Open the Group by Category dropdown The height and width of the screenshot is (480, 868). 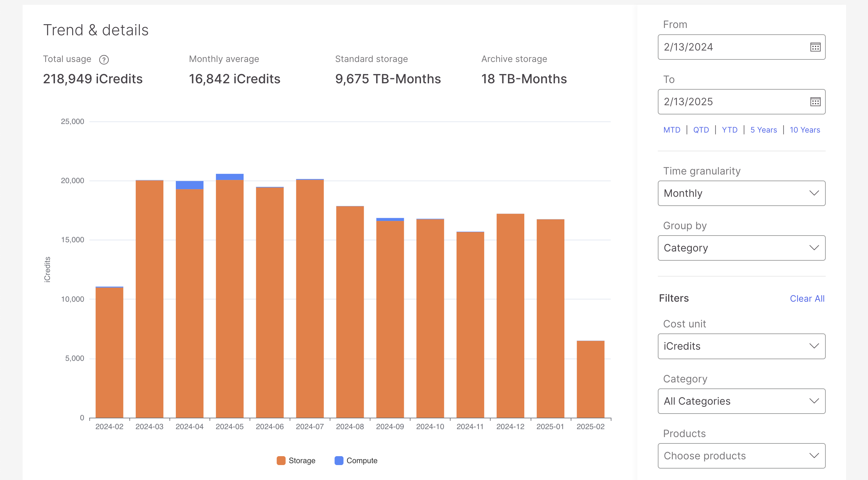tap(741, 248)
